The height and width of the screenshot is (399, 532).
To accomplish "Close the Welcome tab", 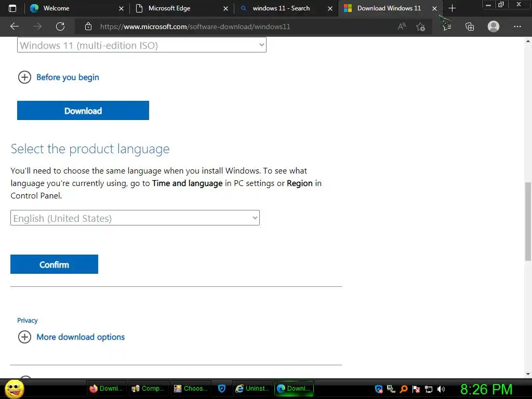I will (121, 9).
